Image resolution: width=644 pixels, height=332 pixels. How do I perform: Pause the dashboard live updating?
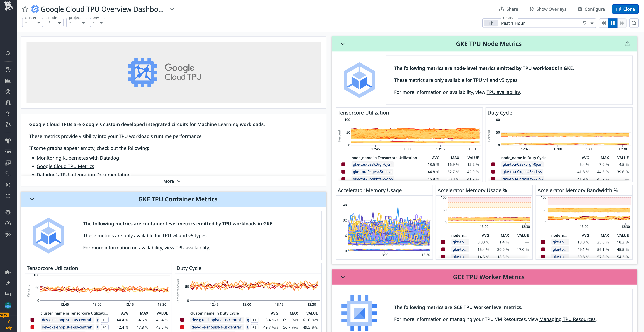612,23
